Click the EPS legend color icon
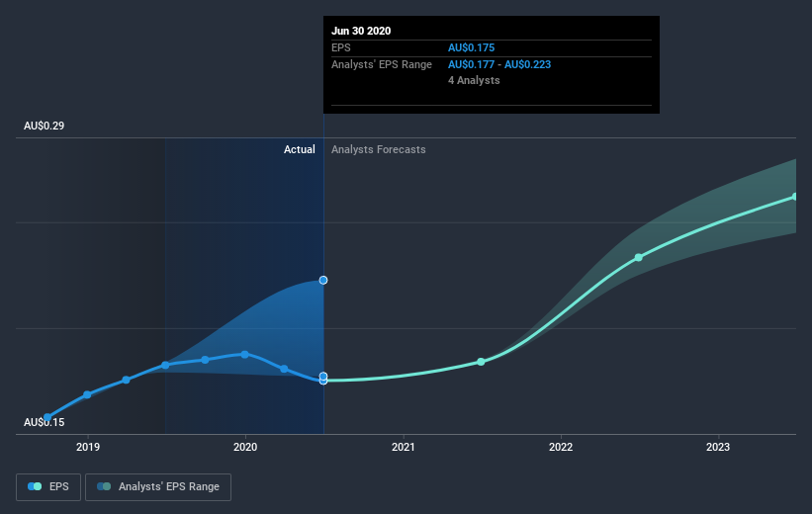 [35, 486]
